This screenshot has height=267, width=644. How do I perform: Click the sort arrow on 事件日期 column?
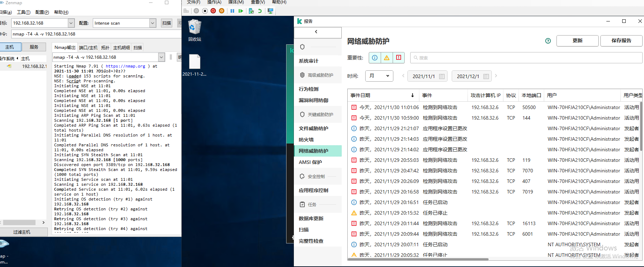[x=412, y=95]
